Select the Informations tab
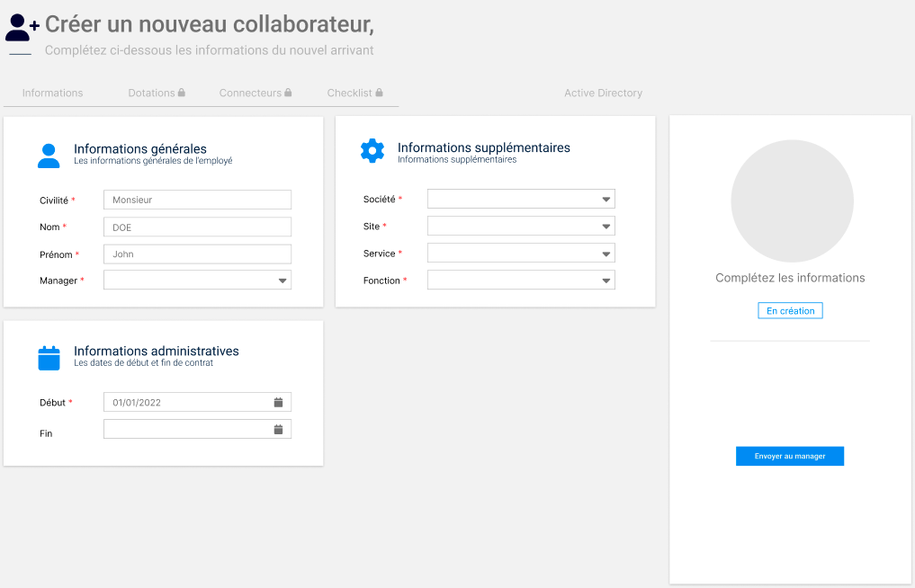The width and height of the screenshot is (915, 588). (52, 92)
